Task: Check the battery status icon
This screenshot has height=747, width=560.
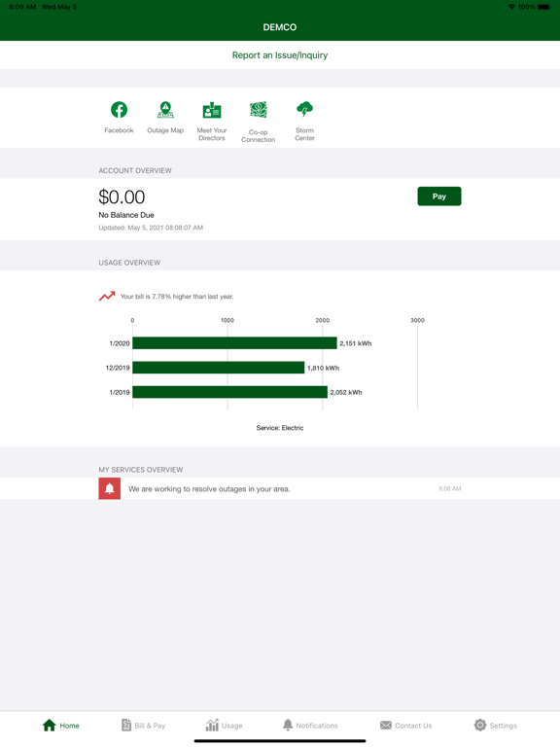Action: (544, 7)
